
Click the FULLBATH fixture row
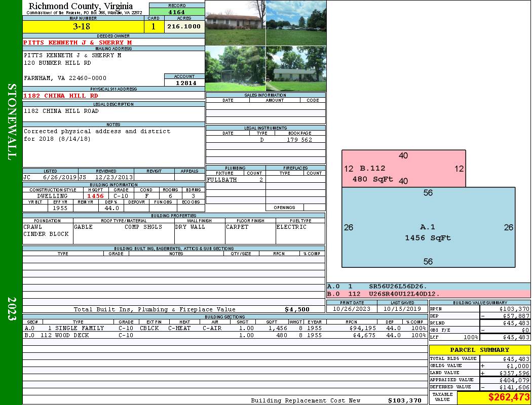tap(236, 180)
